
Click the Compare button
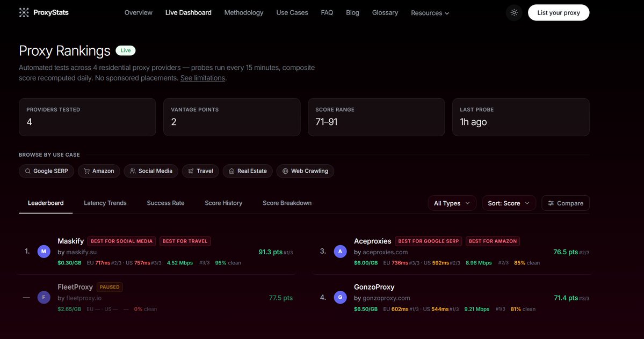tap(566, 203)
